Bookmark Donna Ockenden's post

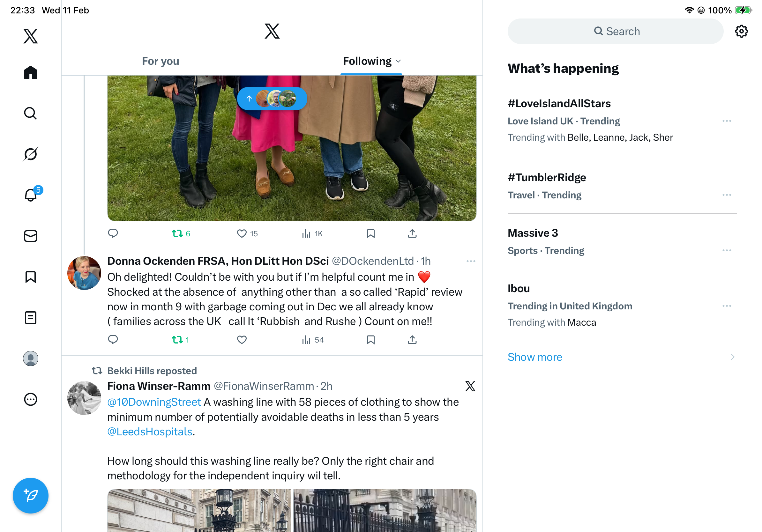click(x=370, y=340)
